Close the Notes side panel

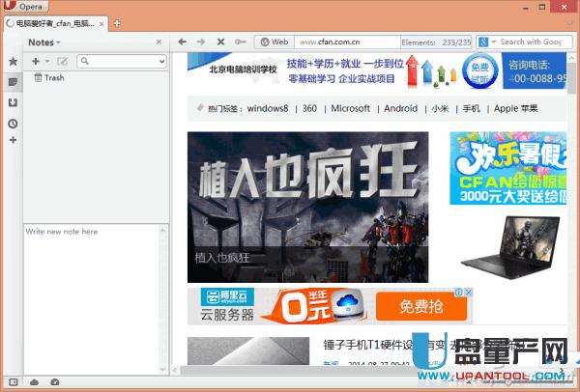point(159,42)
